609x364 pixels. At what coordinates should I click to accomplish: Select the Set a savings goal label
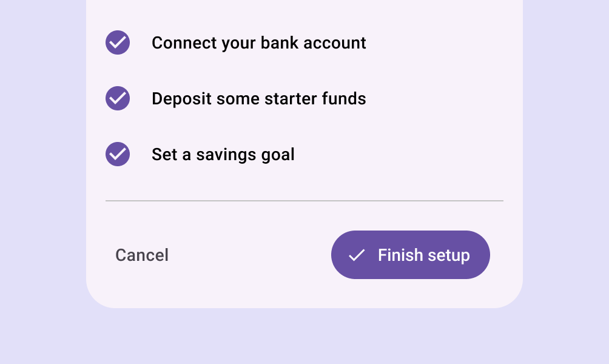tap(223, 155)
